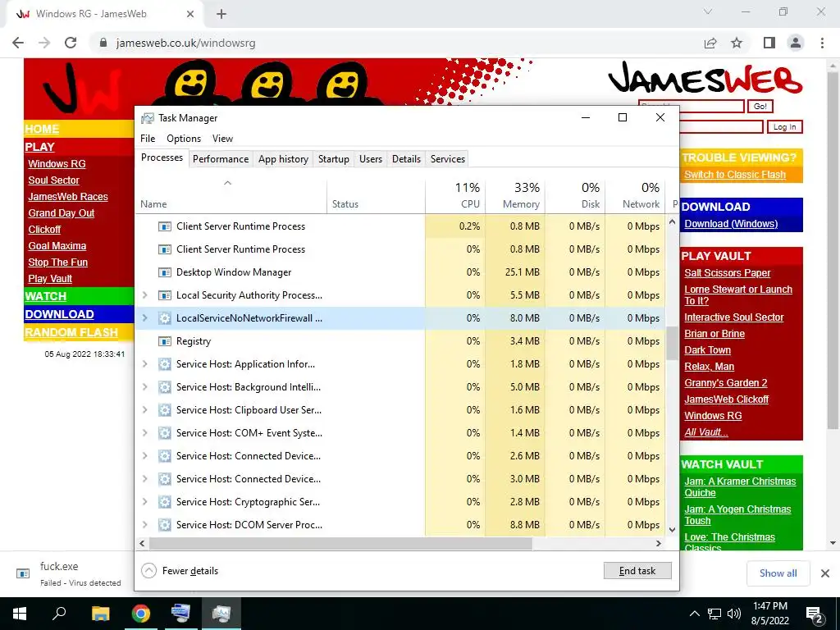
Task: Switch to Chrome in the taskbar
Action: tap(141, 614)
